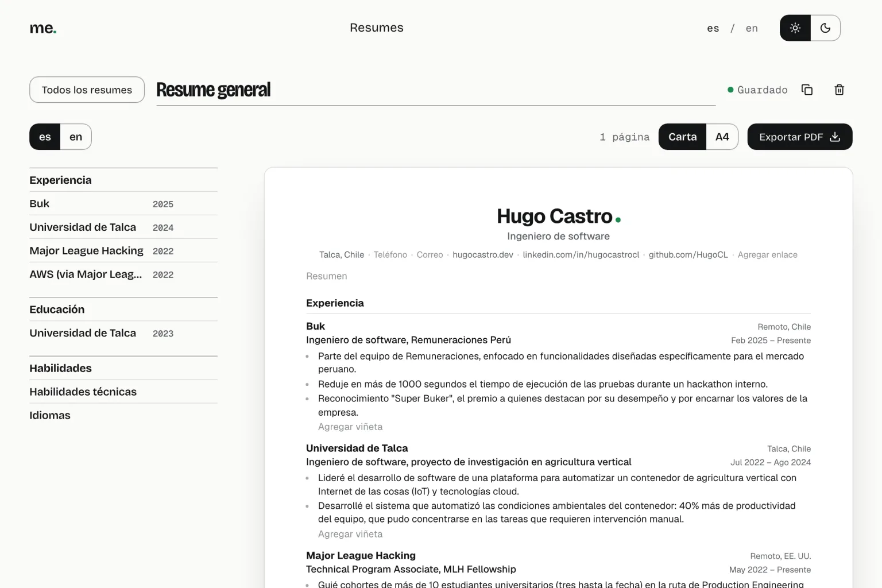Screen dimensions: 882x588
Task: Go home via the me. logo
Action: point(43,28)
